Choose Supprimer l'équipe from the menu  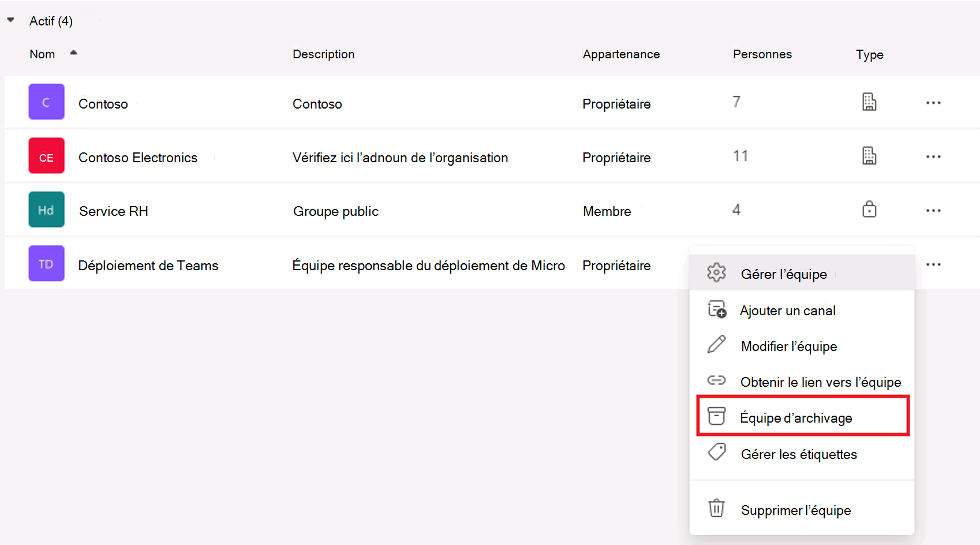pyautogui.click(x=802, y=510)
